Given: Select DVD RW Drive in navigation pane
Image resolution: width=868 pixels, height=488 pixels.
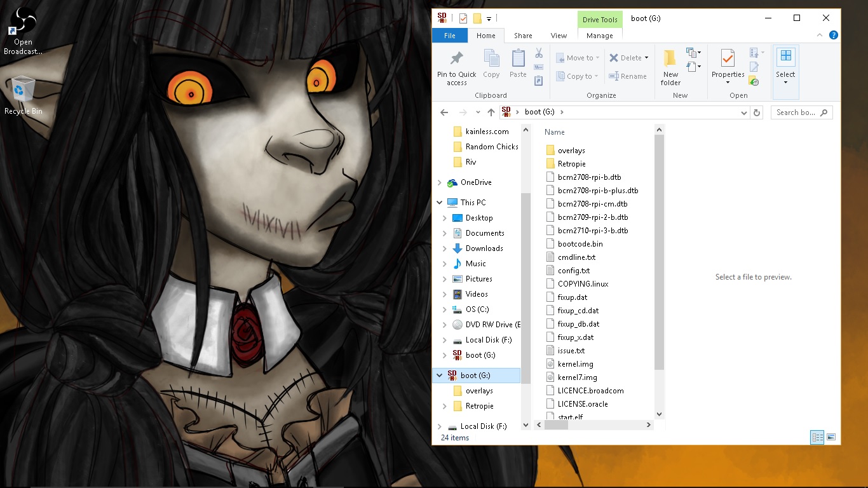Looking at the screenshot, I should point(486,325).
